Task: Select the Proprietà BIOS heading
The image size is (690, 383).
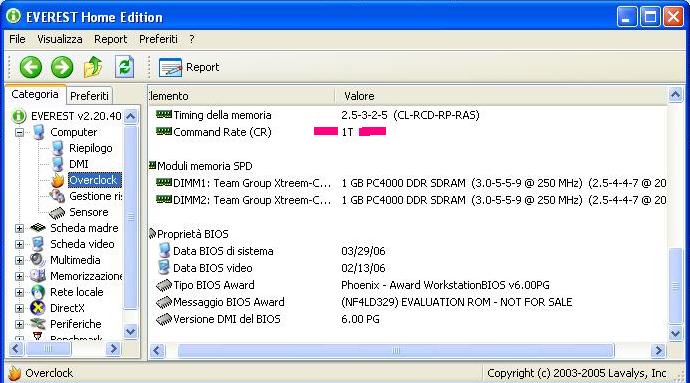Action: tap(193, 234)
